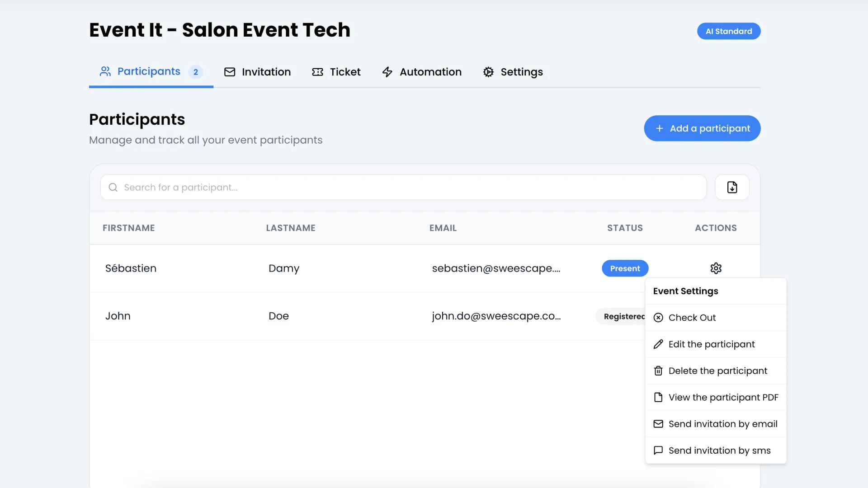Switch to the Invitation tab
Screen dimensions: 868x488
pyautogui.click(x=257, y=72)
